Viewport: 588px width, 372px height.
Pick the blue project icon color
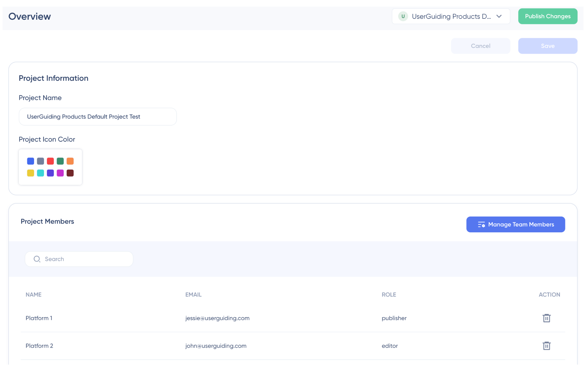(31, 161)
